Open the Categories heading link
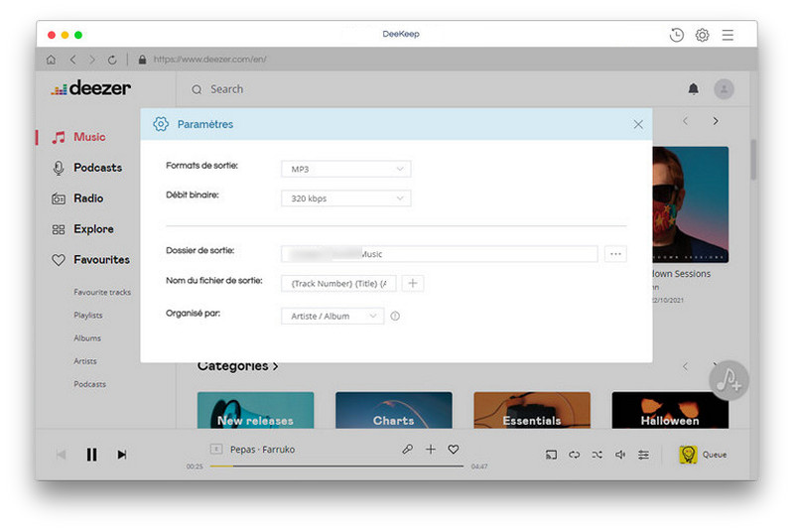The image size is (794, 532). [x=237, y=366]
